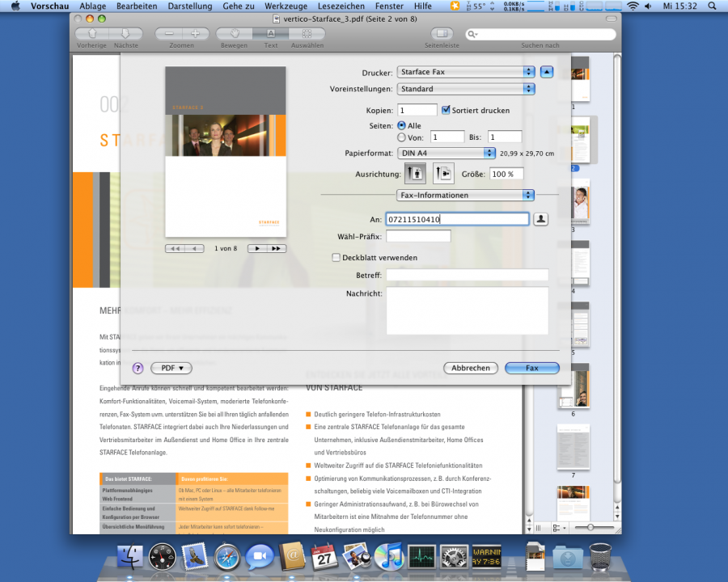728x582 pixels.
Task: Click the Von start page field
Action: tap(447, 137)
